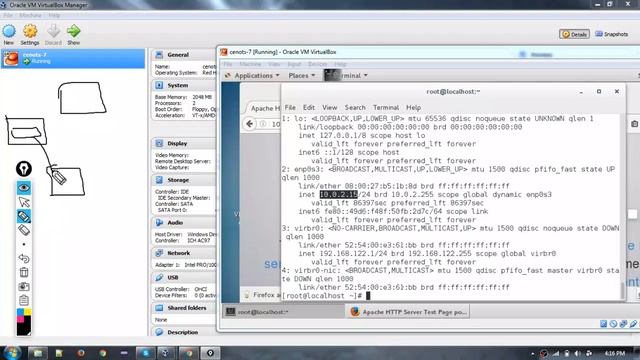This screenshot has width=640, height=360.
Task: Switch to Apache HTTP Server Test Page task
Action: (408, 312)
